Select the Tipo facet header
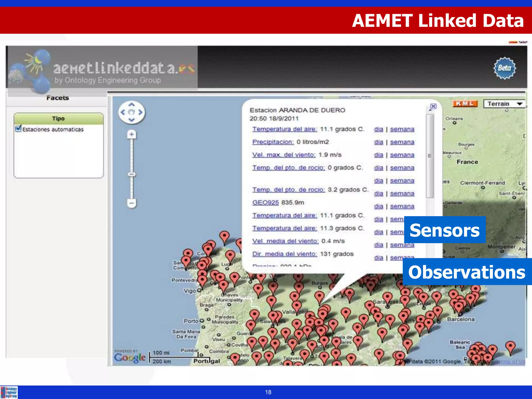The width and height of the screenshot is (532, 399). [x=58, y=118]
